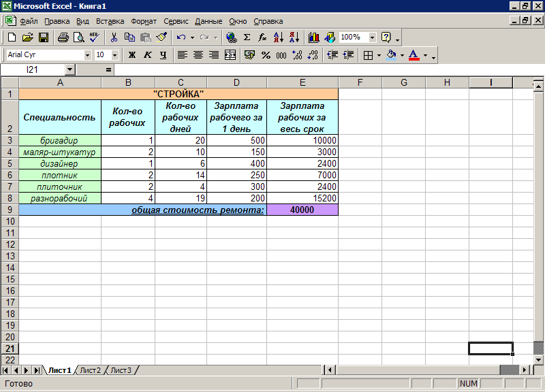Apply percent style format
The image size is (545, 392).
tap(266, 55)
